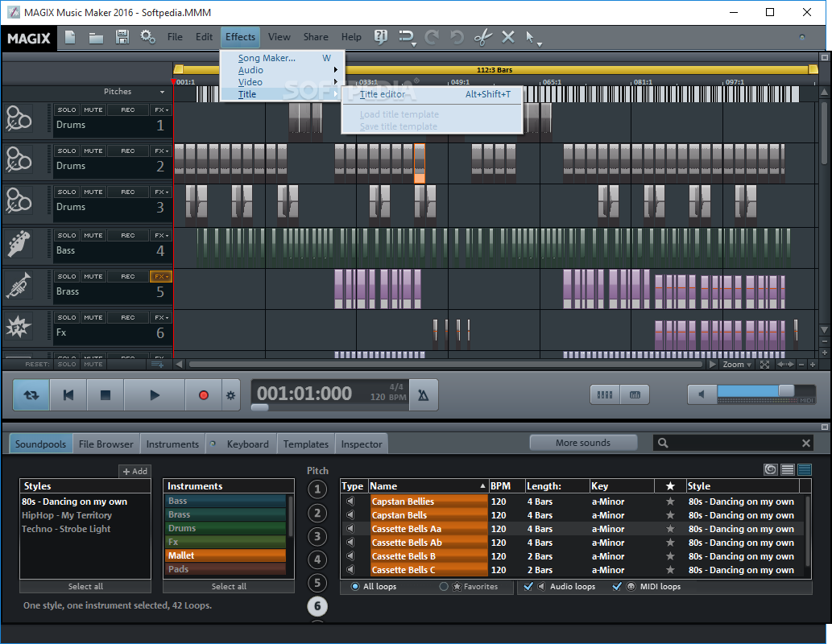Select All loops radio button

[355, 586]
